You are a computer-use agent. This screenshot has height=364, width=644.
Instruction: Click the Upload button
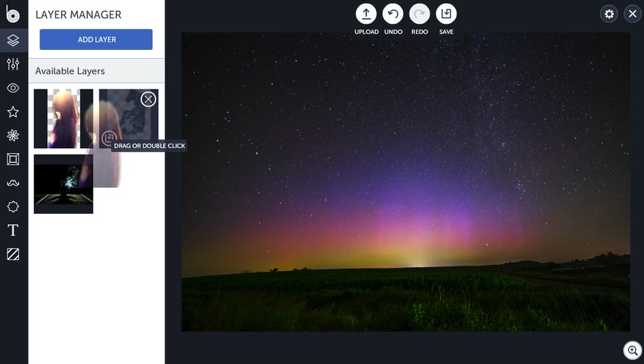coord(366,14)
